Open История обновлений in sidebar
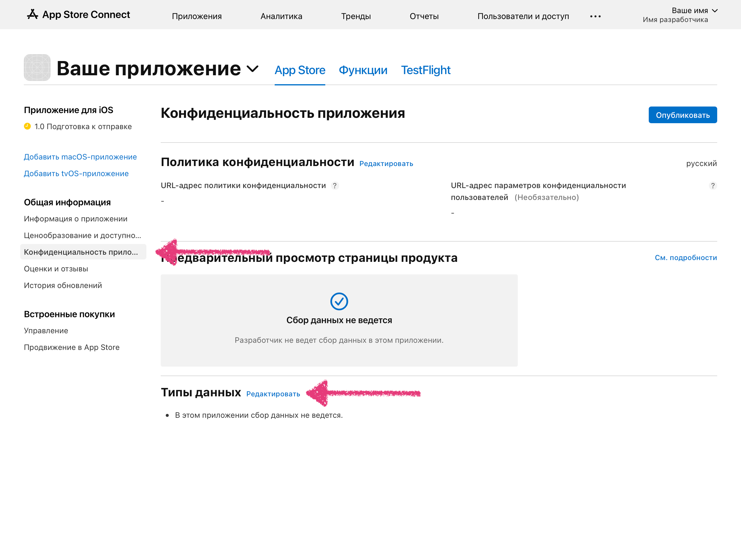 (x=63, y=285)
